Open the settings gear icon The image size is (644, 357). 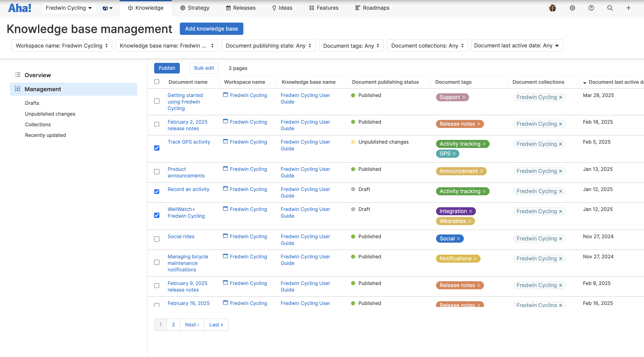coord(572,8)
